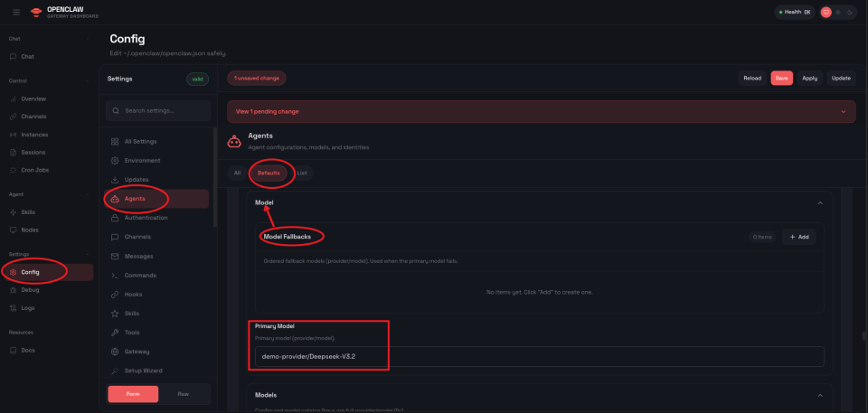Expand the pending change banner
Screen dimensions: 868x413
click(843, 111)
